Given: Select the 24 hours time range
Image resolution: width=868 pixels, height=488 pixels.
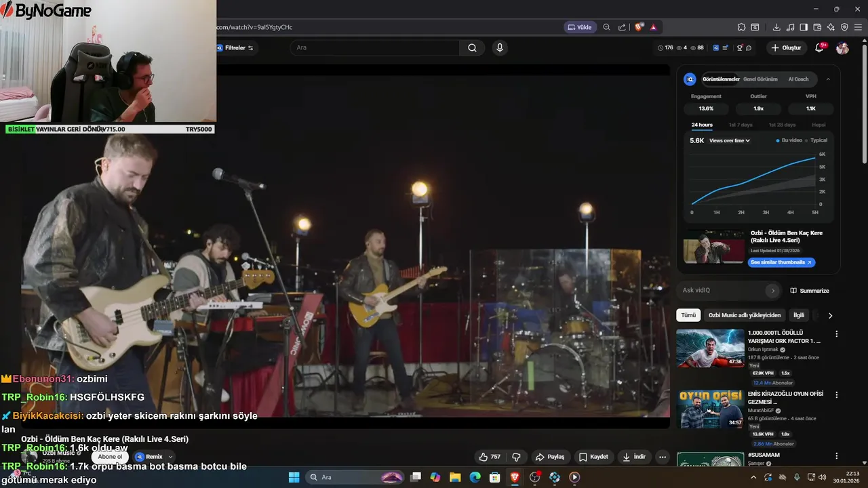Looking at the screenshot, I should pos(702,125).
